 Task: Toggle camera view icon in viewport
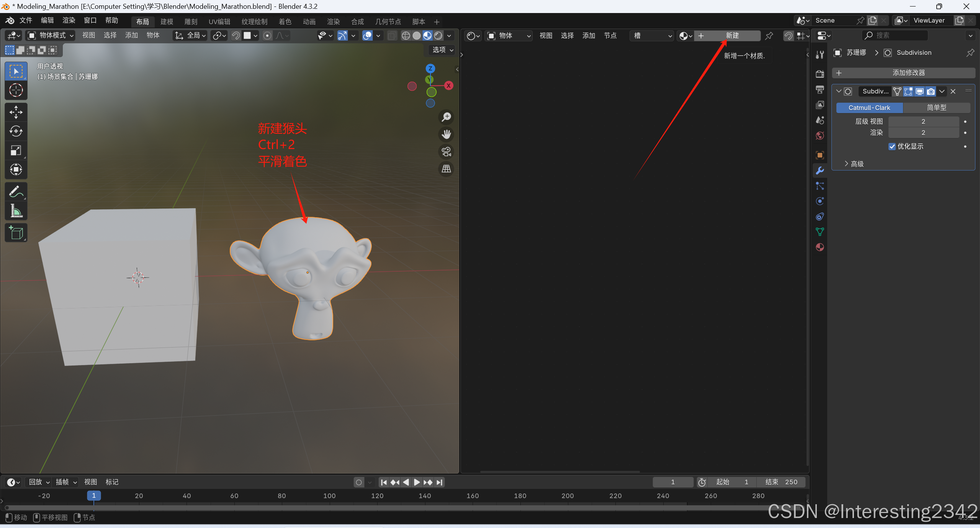(x=446, y=152)
